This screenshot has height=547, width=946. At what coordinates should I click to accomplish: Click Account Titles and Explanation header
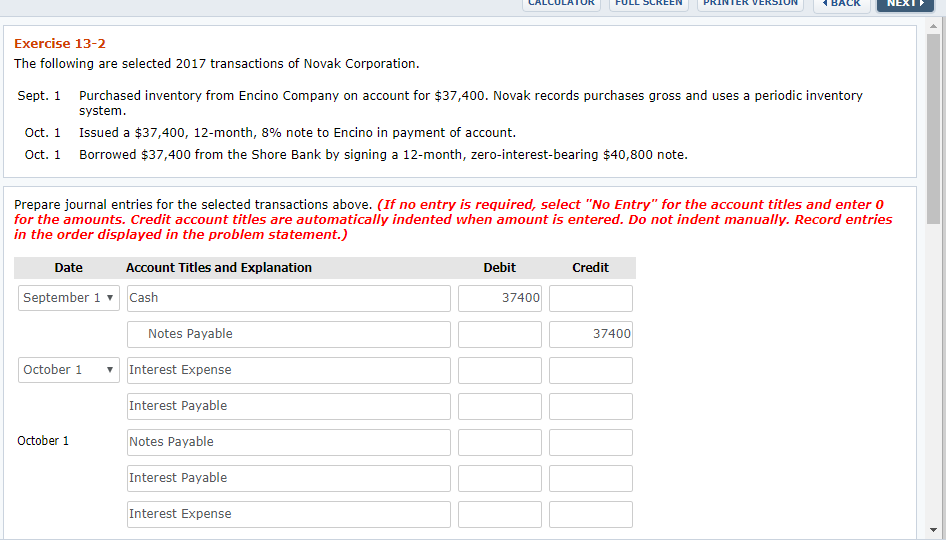click(x=218, y=268)
